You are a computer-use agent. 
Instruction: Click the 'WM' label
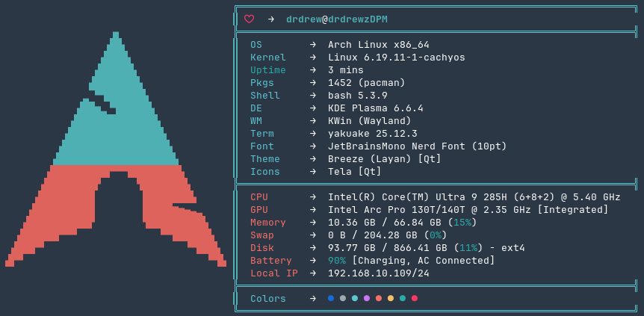[256, 121]
